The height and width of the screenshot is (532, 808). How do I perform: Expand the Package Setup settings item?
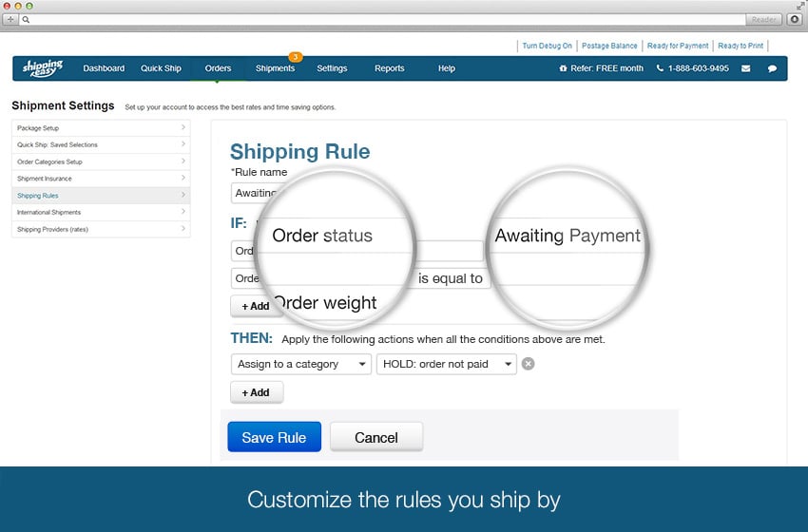[101, 127]
